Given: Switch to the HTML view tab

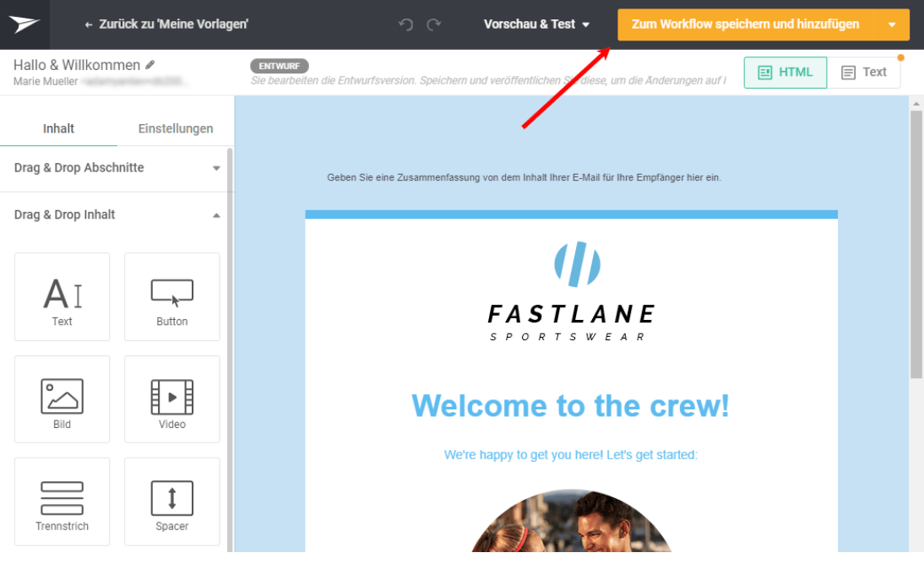Looking at the screenshot, I should [x=785, y=73].
